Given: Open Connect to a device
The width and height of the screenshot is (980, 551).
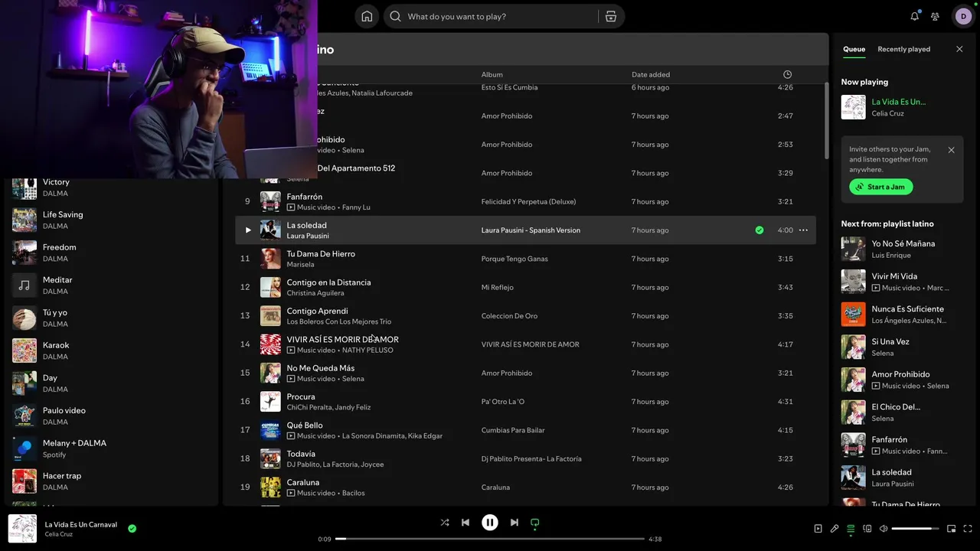Looking at the screenshot, I should 867,529.
